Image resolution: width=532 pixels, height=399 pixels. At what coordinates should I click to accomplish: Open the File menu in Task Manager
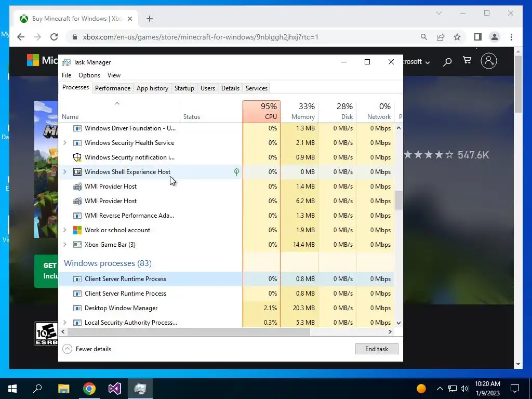pos(66,75)
